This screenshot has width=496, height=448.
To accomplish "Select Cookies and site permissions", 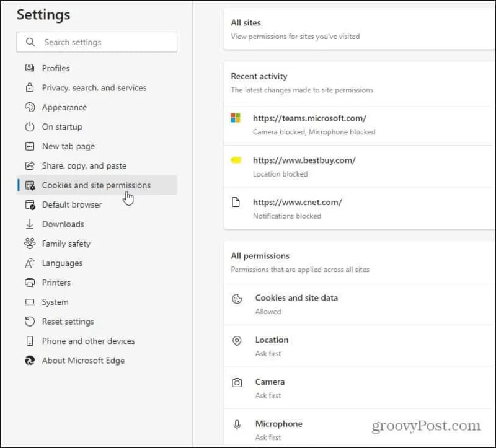I will click(97, 185).
